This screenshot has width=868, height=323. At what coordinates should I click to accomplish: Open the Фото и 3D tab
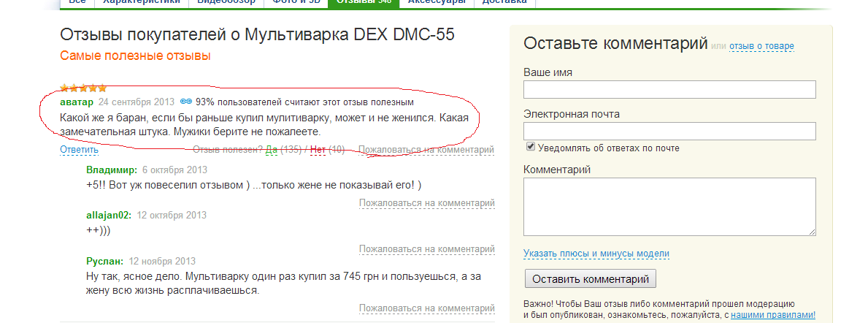pyautogui.click(x=296, y=1)
